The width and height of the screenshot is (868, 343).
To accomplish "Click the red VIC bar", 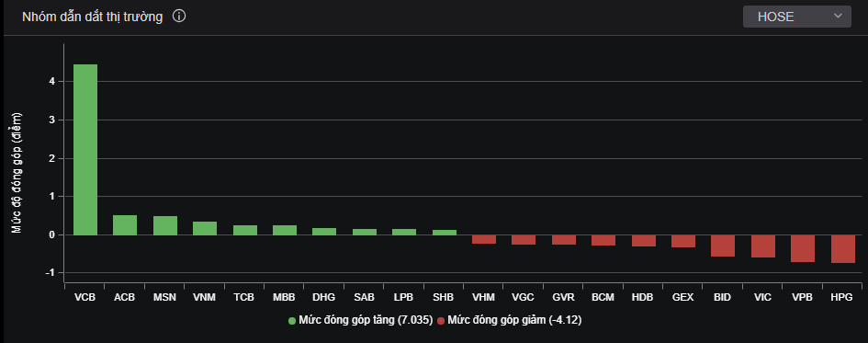I will coord(762,246).
